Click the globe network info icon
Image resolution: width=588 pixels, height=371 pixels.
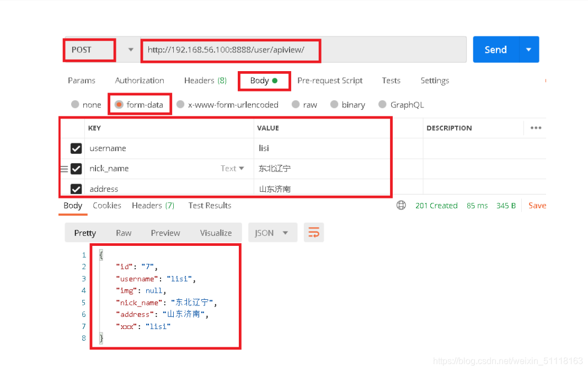(401, 206)
